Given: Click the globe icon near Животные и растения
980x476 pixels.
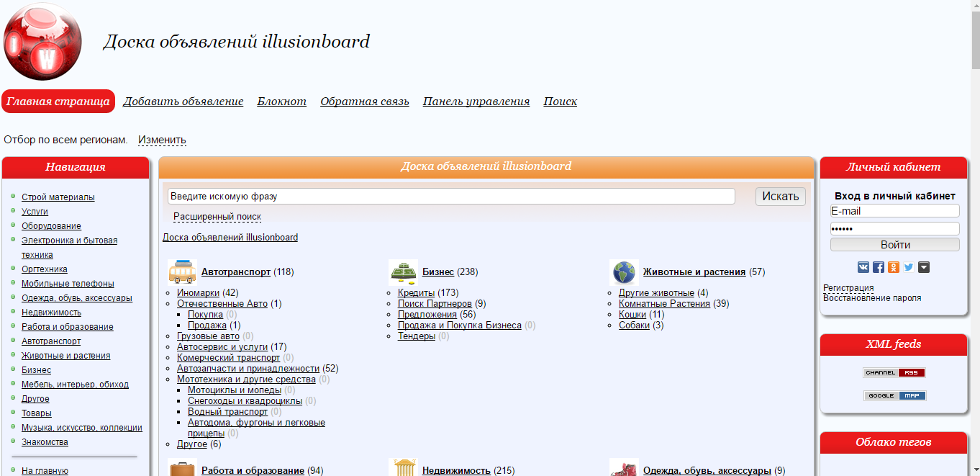Looking at the screenshot, I should click(622, 271).
